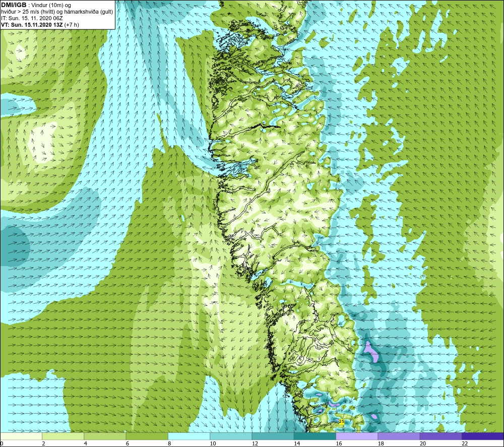
Task: Click the 'Vindur (10m) og' label
Action: (51, 5)
